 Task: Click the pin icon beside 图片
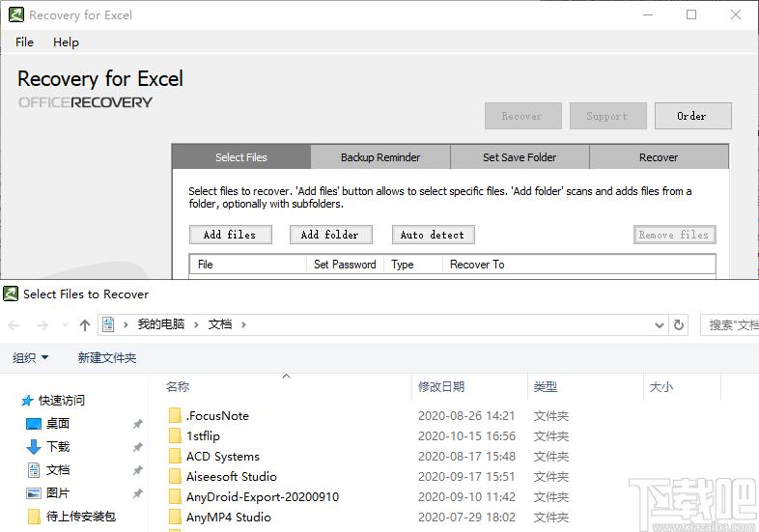(138, 493)
